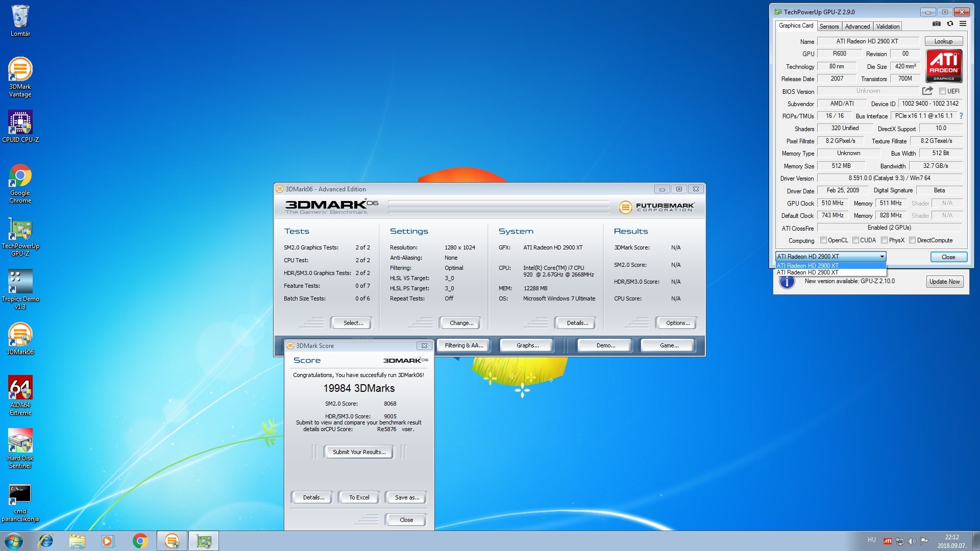980x551 pixels.
Task: Toggle the OpenCL checkbox
Action: [x=823, y=240]
